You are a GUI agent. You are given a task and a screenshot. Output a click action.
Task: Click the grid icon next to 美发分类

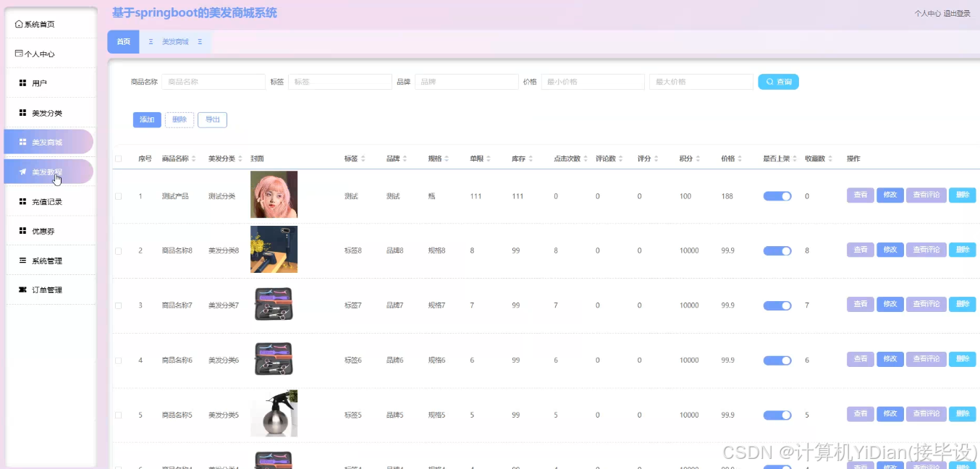[22, 113]
